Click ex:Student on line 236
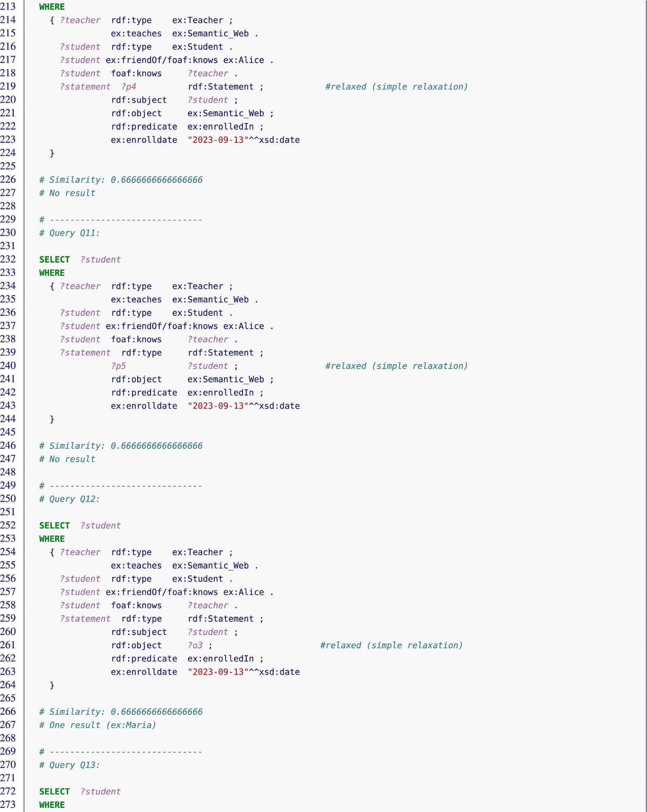Screen dimensions: 647x812 pos(198,313)
